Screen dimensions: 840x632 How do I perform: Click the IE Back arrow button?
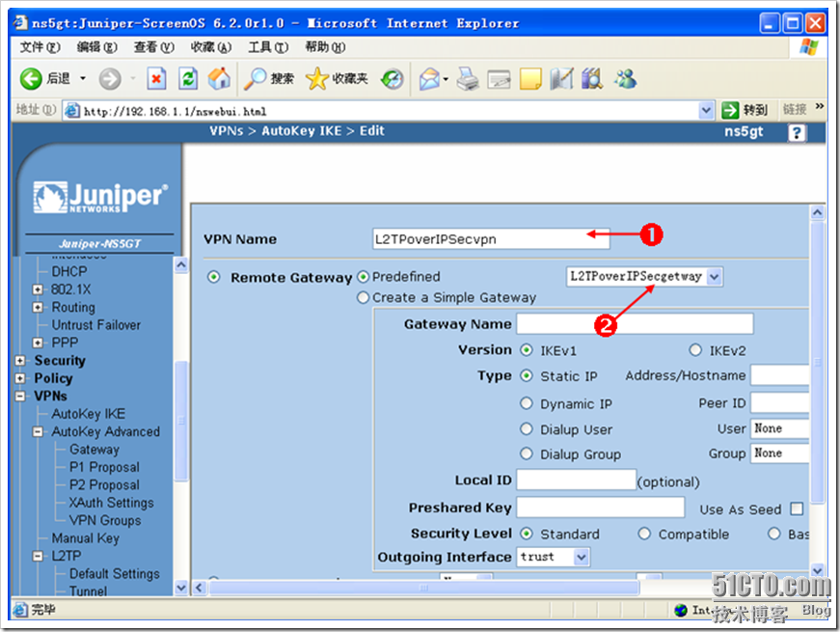tap(31, 79)
